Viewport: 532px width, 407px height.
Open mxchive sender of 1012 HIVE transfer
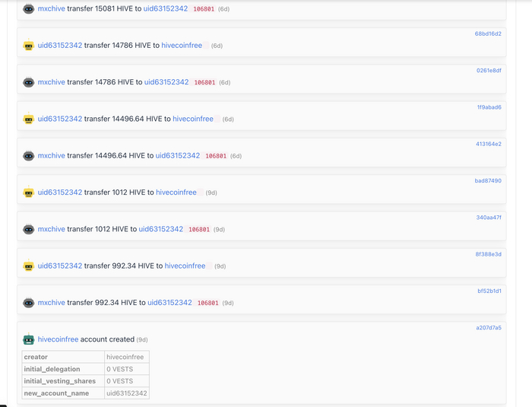pos(51,229)
